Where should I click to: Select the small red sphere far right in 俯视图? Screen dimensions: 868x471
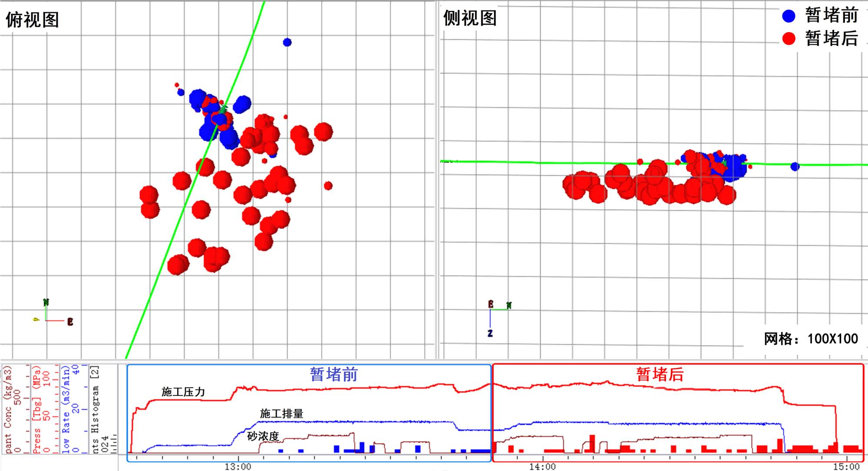coord(328,186)
